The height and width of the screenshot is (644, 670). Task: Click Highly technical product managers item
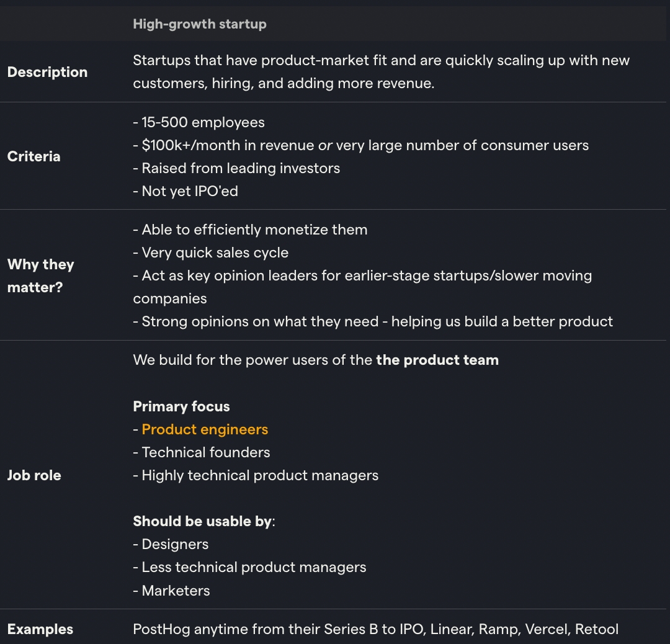coord(259,475)
